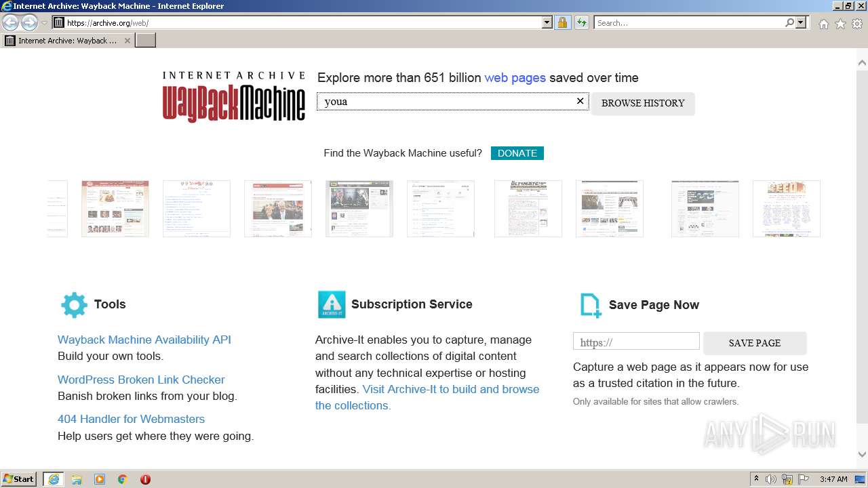Open WordPress Broken Link Checker link

click(141, 380)
